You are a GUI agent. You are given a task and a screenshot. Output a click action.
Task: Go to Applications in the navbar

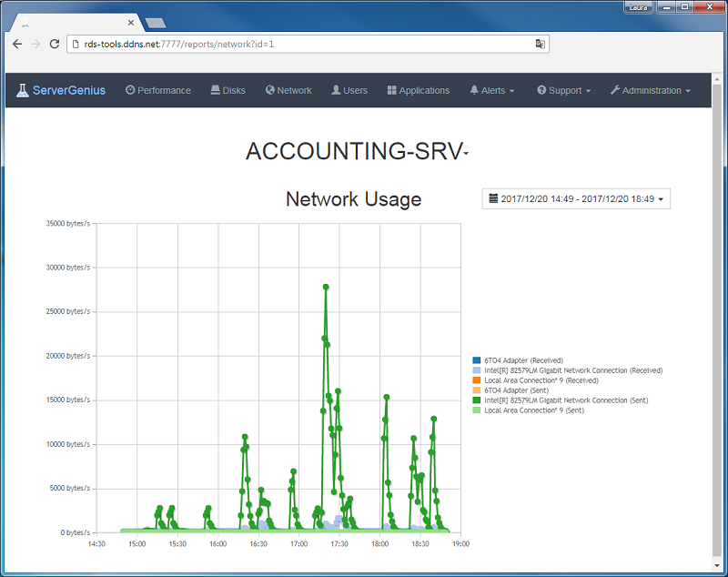pos(418,90)
